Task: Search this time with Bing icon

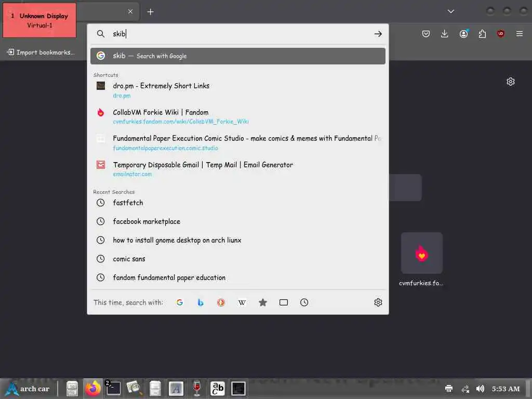Action: point(200,302)
